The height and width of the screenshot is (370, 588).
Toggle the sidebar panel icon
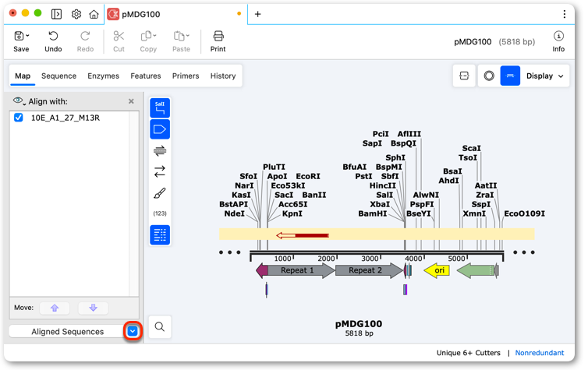point(56,14)
